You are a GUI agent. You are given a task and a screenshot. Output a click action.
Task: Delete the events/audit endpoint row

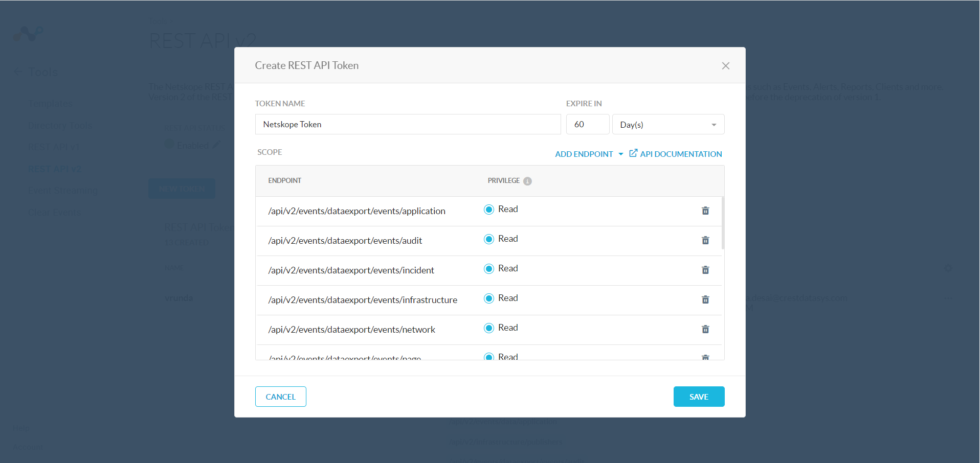705,240
